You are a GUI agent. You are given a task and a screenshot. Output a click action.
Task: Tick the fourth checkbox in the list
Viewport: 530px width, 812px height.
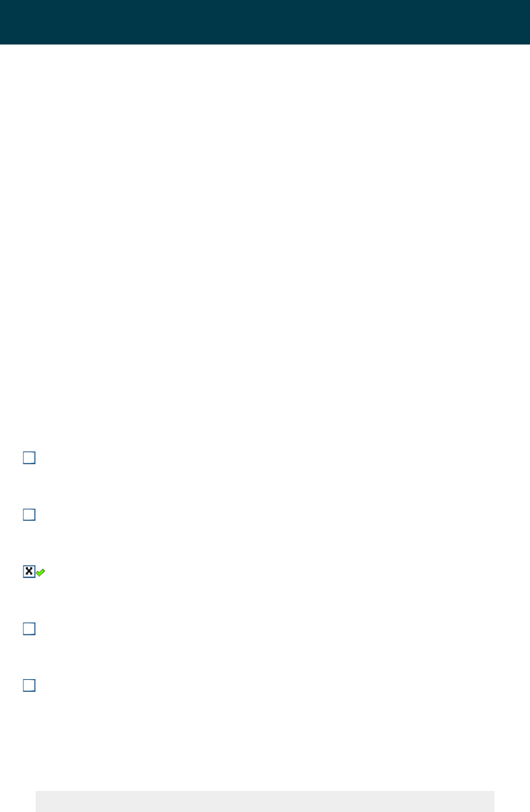29,629
